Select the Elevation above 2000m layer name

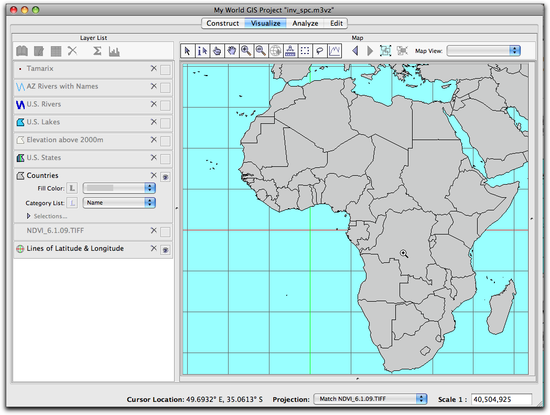pos(65,140)
